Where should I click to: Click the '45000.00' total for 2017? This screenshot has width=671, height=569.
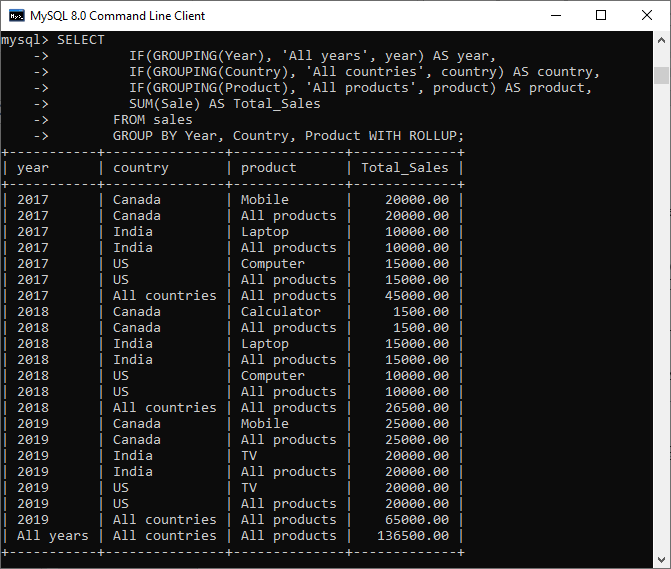point(417,296)
